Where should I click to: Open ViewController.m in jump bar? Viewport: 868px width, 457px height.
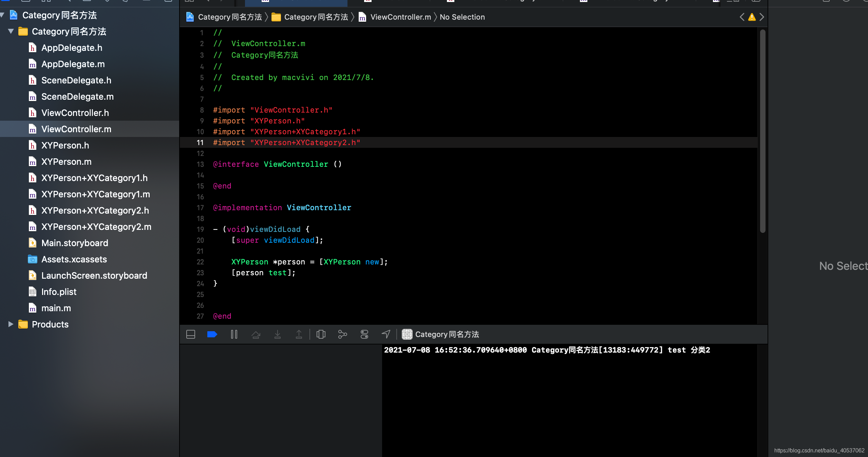pos(400,17)
